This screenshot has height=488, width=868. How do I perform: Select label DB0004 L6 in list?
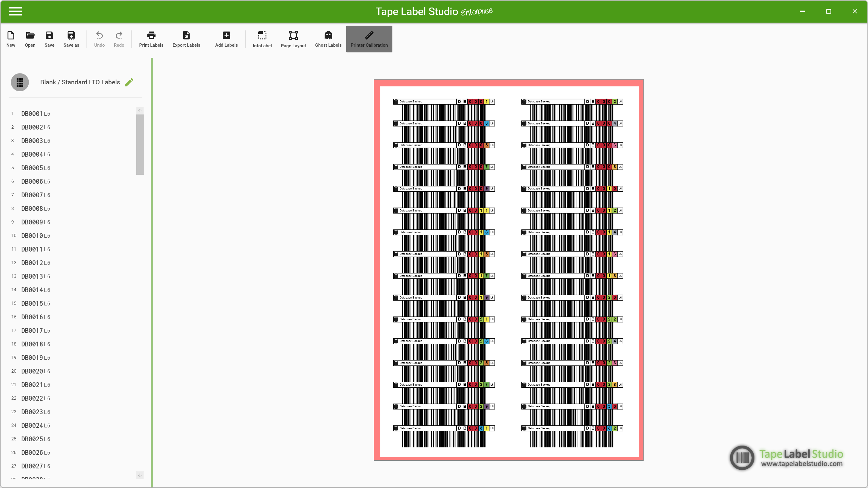click(x=35, y=154)
